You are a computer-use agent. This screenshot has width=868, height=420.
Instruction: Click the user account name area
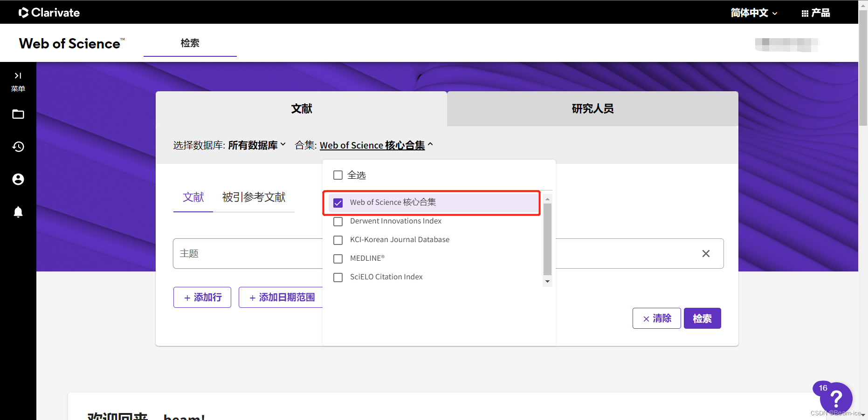(x=786, y=45)
